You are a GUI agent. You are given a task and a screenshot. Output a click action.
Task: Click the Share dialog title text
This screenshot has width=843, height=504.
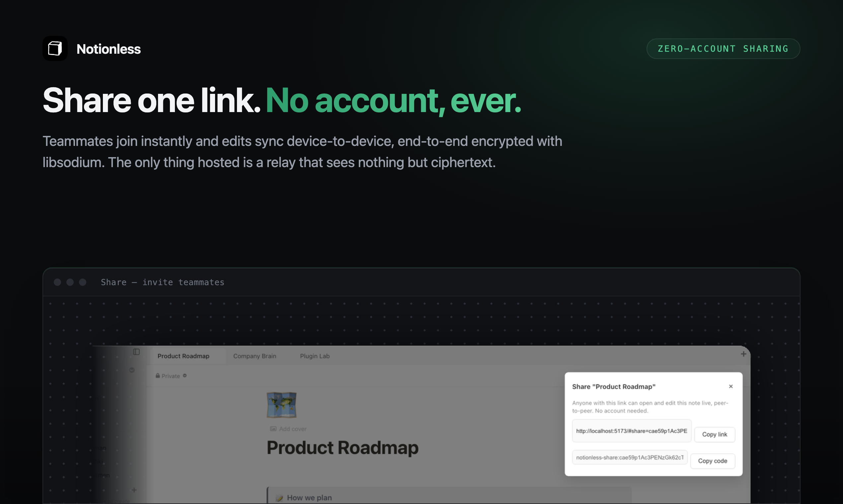point(614,387)
